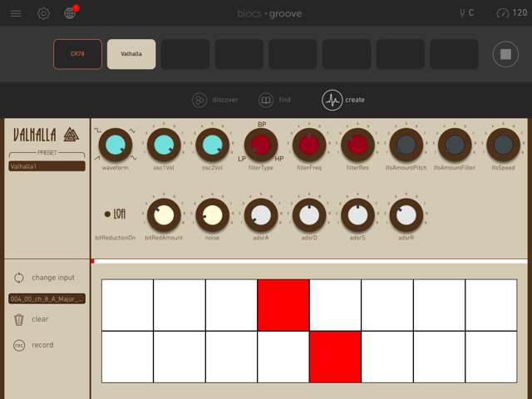Tap the change input icon

click(19, 278)
